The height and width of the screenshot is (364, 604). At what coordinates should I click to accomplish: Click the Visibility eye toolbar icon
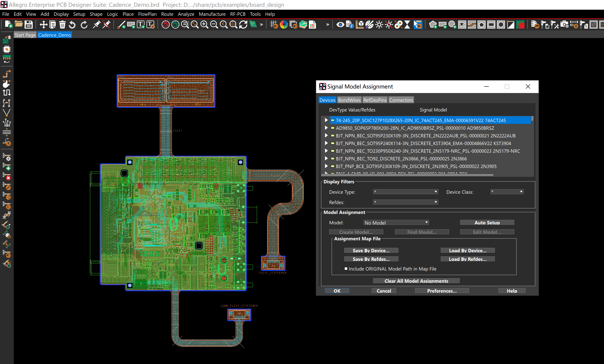[x=340, y=25]
